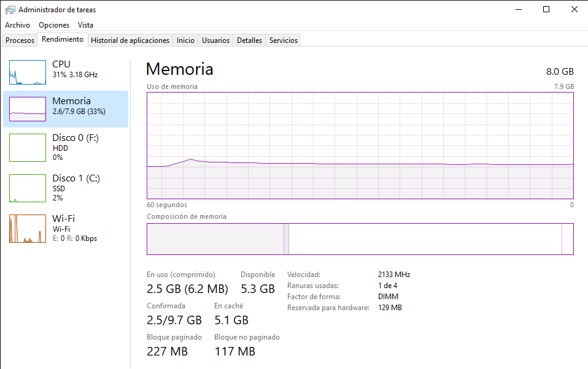Viewport: 588px width, 369px height.
Task: Maximize the Task Manager window
Action: (x=546, y=9)
